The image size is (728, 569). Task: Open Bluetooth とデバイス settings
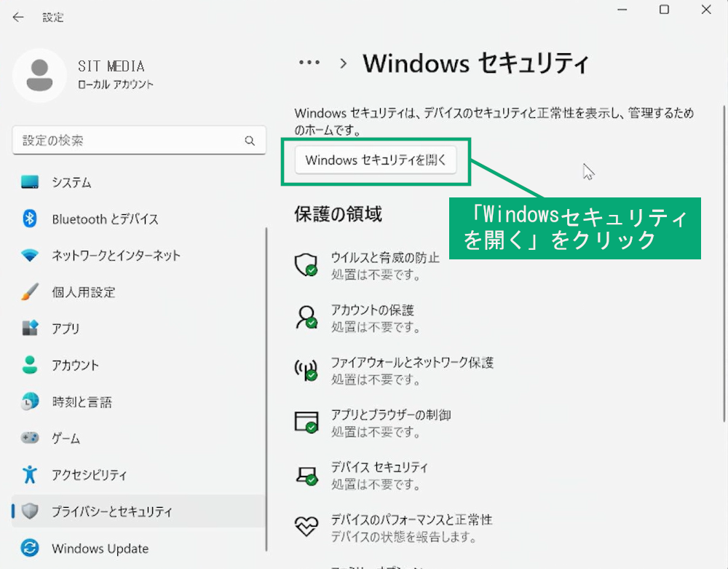pos(138,219)
